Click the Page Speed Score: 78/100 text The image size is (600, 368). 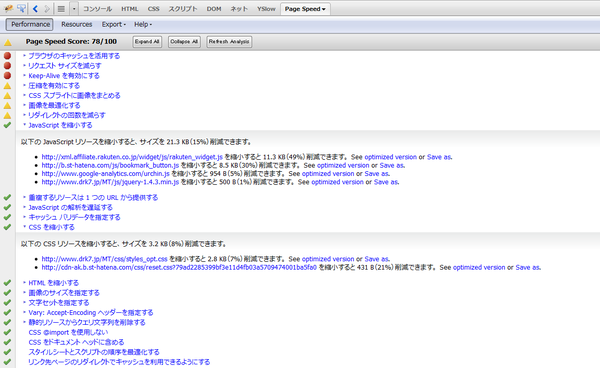[71, 42]
